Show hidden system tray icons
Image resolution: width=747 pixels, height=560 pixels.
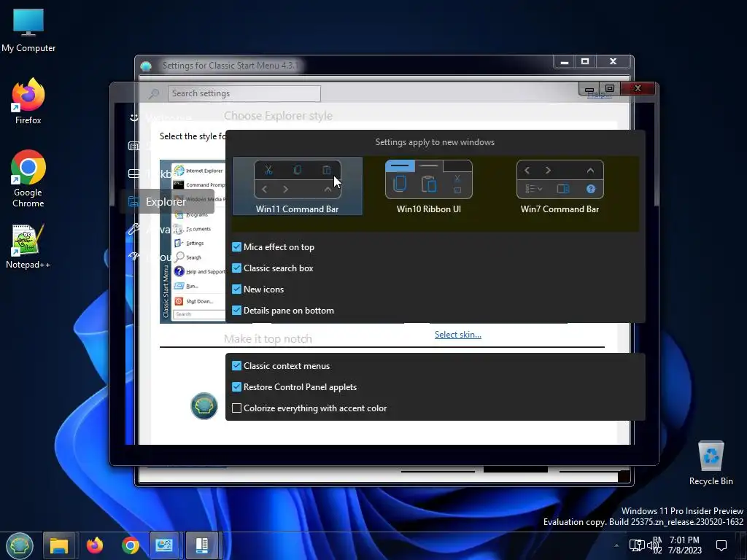(x=616, y=545)
